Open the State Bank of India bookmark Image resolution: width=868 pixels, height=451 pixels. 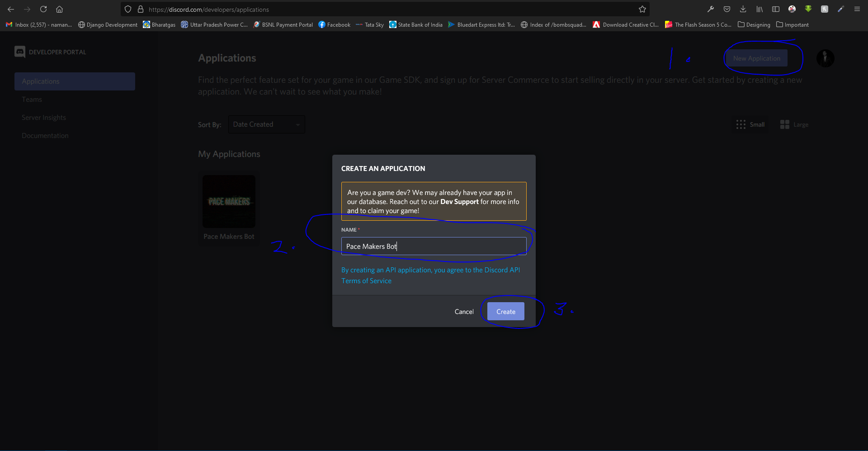tap(416, 25)
